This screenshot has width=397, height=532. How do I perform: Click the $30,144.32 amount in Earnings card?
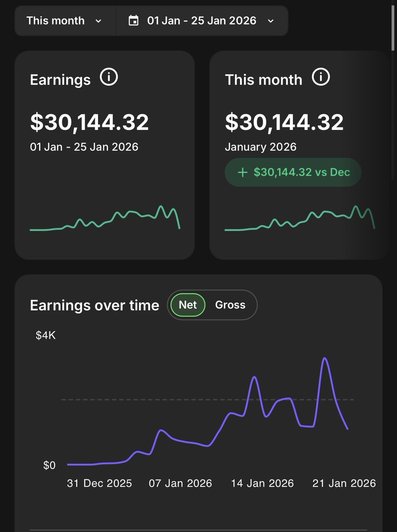[x=89, y=122]
